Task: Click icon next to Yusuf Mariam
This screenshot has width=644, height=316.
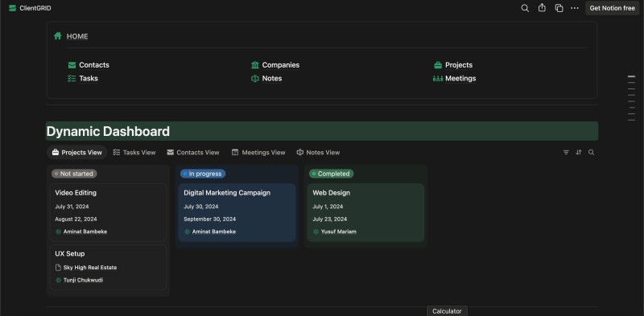Action: click(316, 232)
